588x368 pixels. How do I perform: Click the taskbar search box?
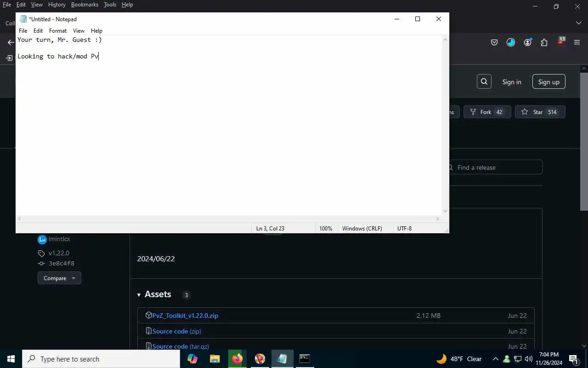point(101,359)
